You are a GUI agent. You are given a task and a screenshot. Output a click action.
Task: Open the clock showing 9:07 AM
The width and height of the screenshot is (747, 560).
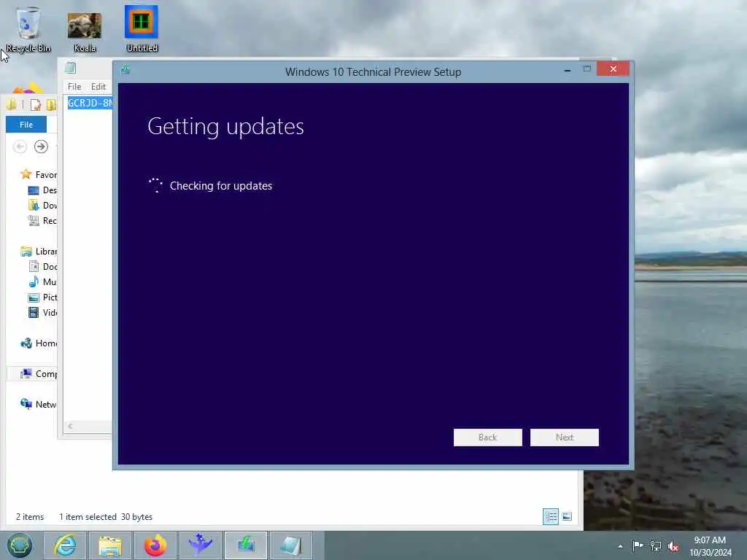pyautogui.click(x=710, y=546)
